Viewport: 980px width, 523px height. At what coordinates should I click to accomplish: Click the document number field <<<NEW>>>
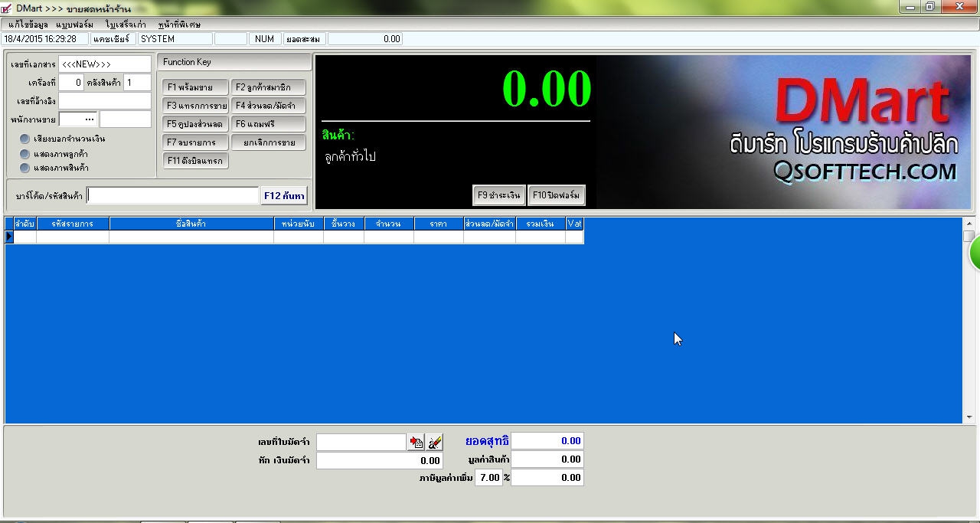point(105,64)
